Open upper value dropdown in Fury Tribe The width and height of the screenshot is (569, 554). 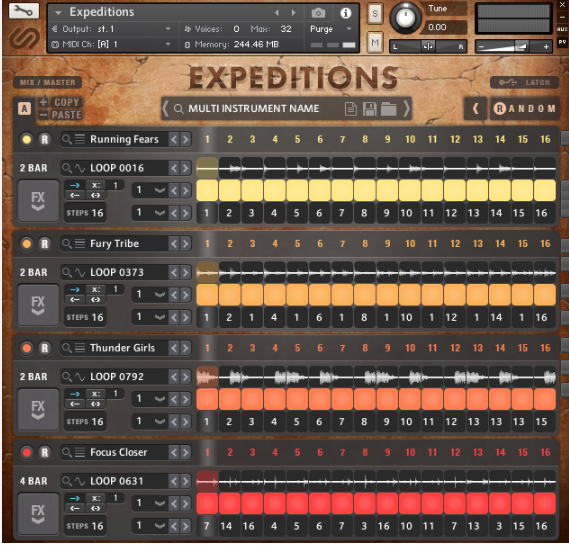[x=160, y=295]
